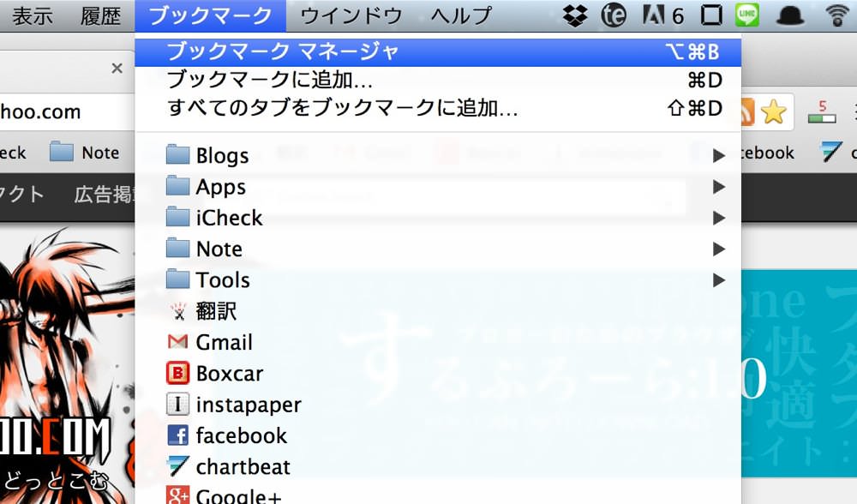
Task: Click the RSS feed icon in address bar
Action: point(747,112)
